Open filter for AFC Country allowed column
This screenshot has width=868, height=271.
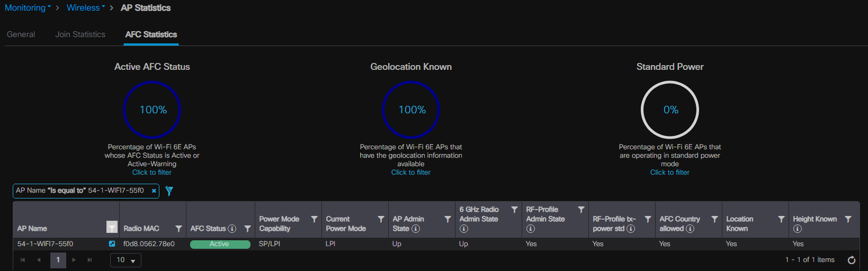pos(714,219)
